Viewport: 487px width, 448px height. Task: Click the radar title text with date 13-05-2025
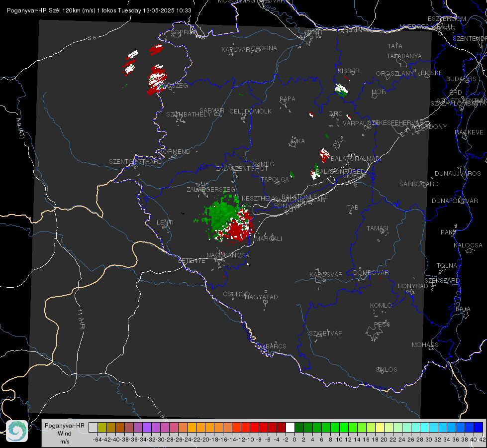point(99,10)
